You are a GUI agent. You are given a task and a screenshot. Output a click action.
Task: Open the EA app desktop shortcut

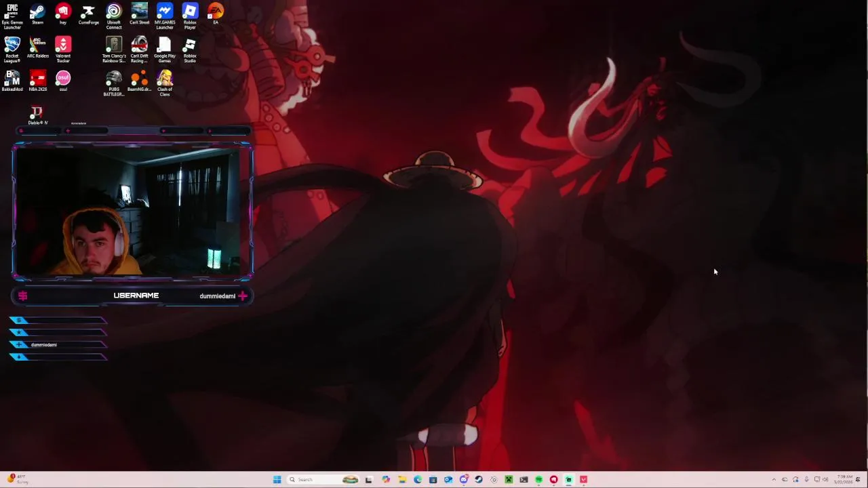coord(216,14)
